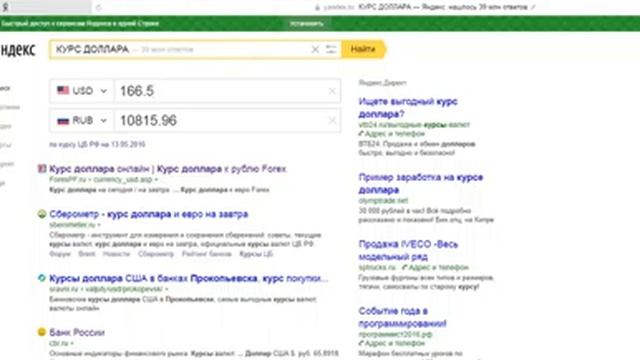Screen dimensions: 640x360
Task: Open ad Пример заработка на курсе доллара
Action: point(421,184)
